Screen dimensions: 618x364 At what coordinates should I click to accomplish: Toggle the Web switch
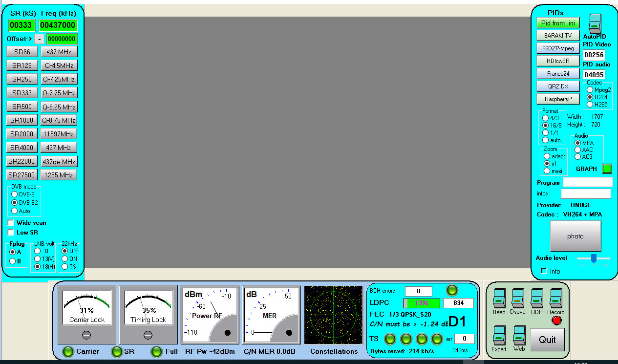519,336
